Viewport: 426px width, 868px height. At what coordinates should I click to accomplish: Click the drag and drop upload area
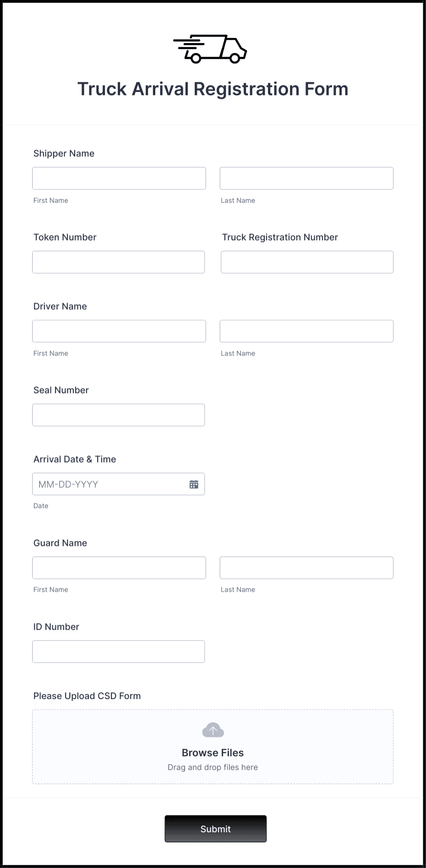(x=213, y=767)
